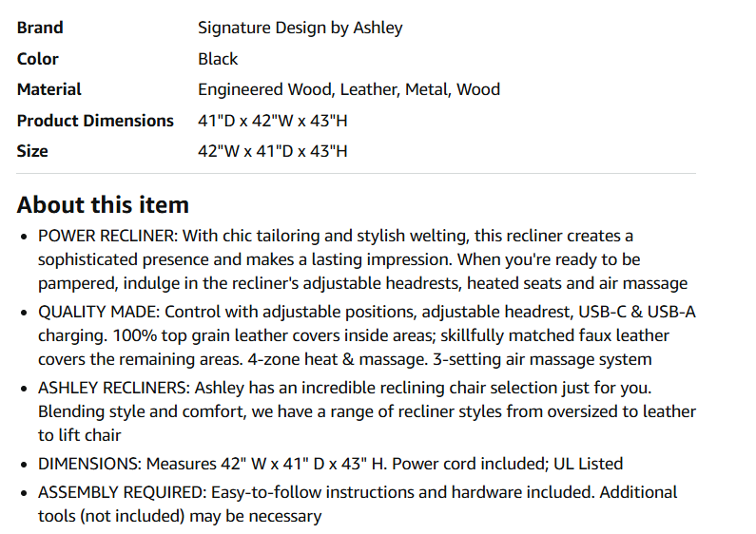Viewport: 756px width, 534px height.
Task: Click the Black color value
Action: click(218, 59)
